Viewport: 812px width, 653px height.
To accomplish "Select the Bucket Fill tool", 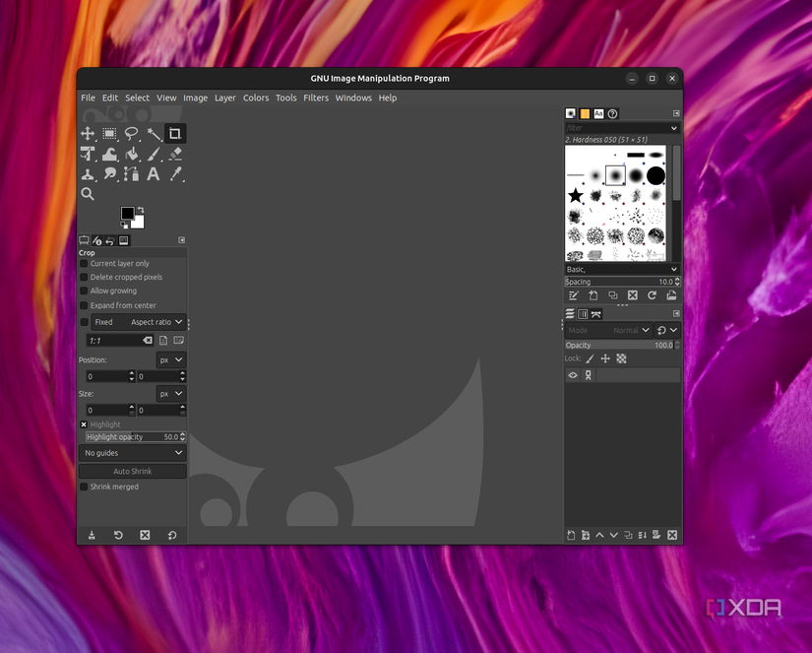I will click(132, 154).
